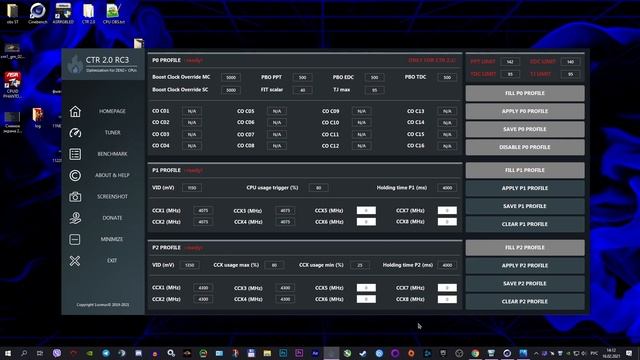Clear the P1 profile
640x360 pixels.
click(525, 224)
